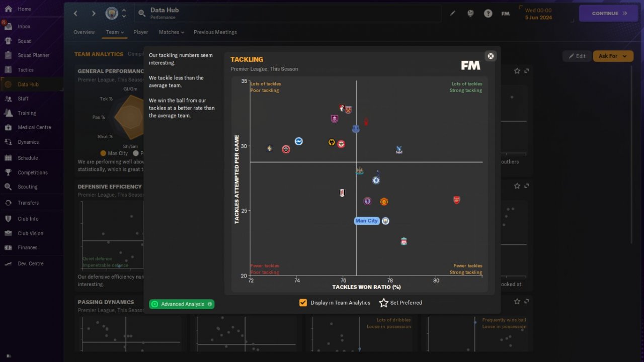Click the Continue button
Viewport: 644px width, 362px height.
609,14
